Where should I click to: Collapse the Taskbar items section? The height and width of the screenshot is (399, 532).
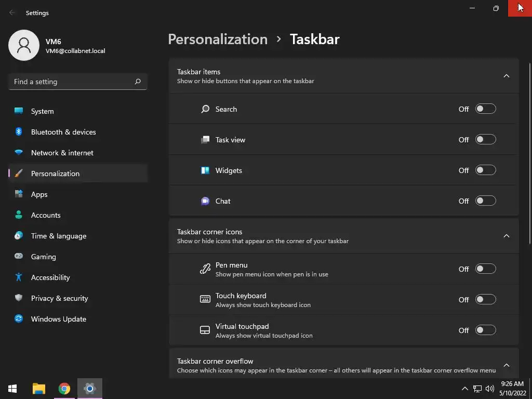[507, 76]
